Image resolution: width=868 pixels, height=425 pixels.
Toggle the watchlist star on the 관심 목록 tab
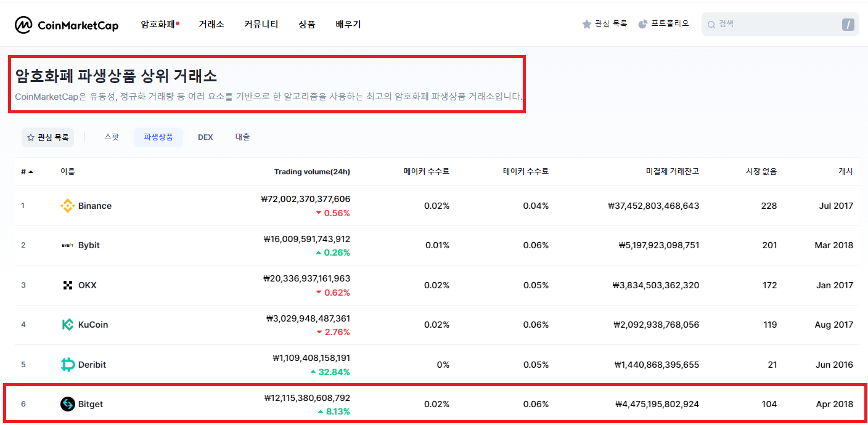30,137
